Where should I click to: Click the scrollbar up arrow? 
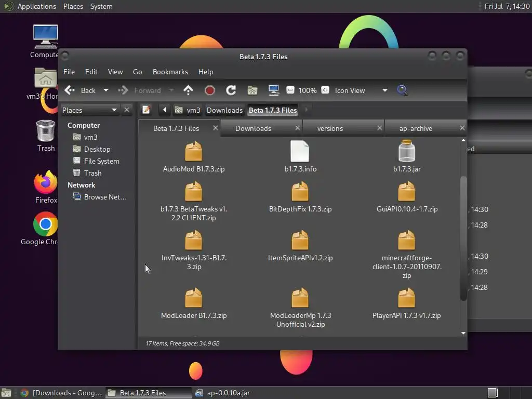tap(463, 140)
